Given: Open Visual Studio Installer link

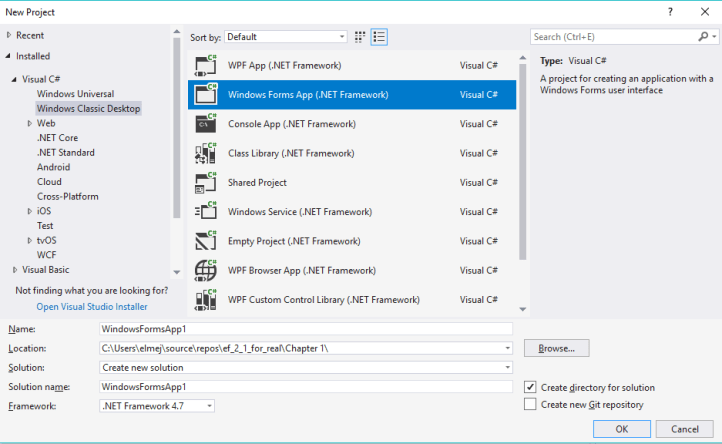Looking at the screenshot, I should (x=92, y=307).
